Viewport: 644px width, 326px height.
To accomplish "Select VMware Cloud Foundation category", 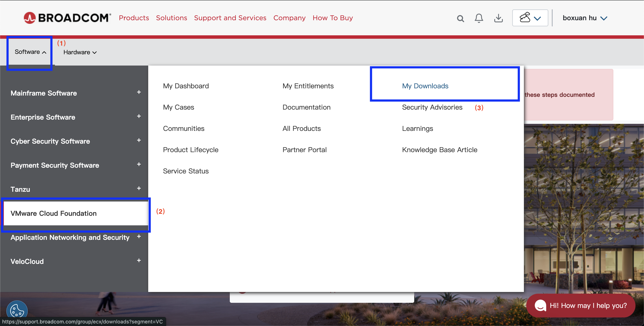I will (53, 213).
